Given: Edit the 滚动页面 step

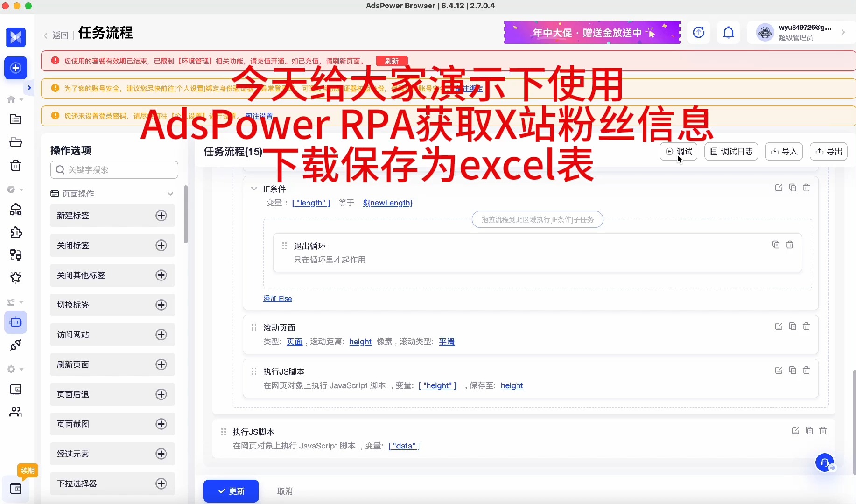Looking at the screenshot, I should pyautogui.click(x=779, y=327).
